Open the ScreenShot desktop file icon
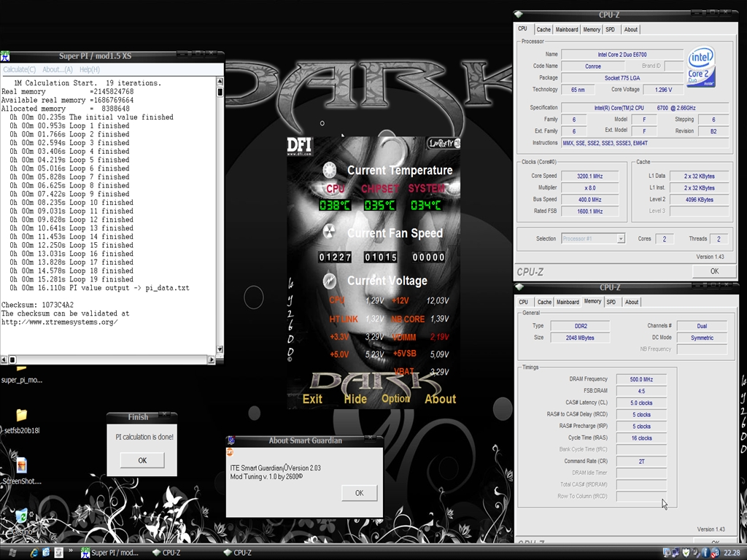 21,464
